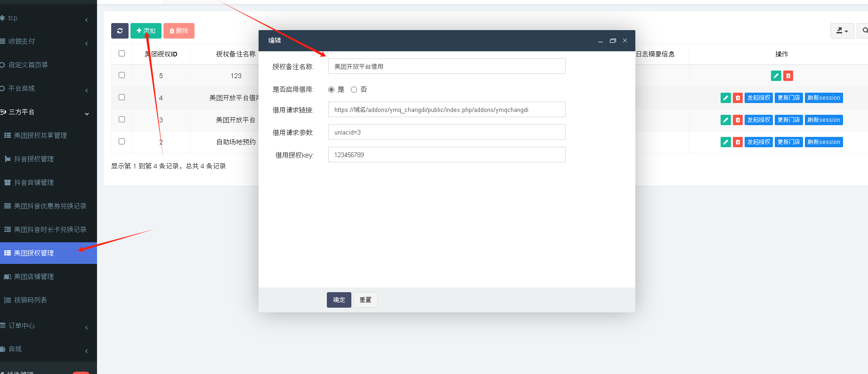
Task: Minimize the 编辑 dialog
Action: [x=600, y=41]
